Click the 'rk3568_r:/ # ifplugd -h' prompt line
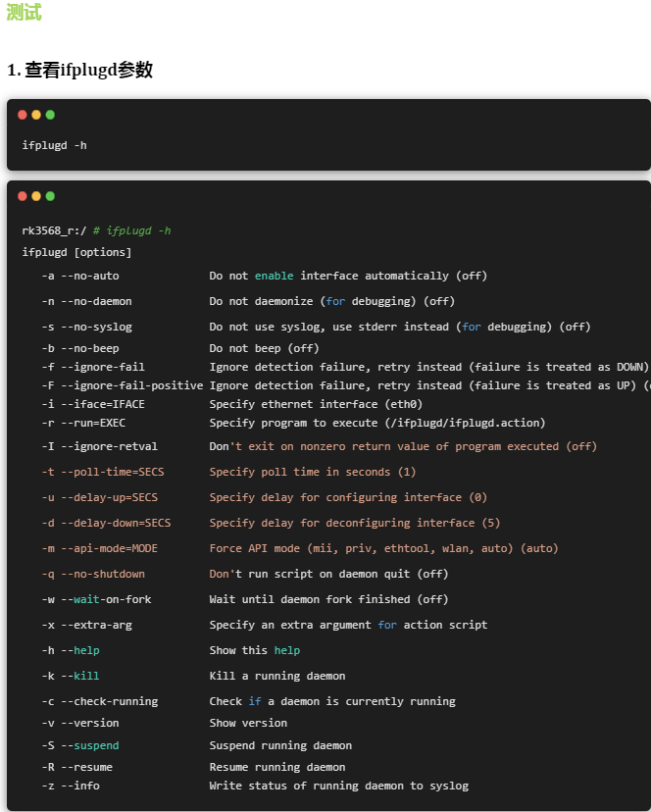 coord(96,231)
